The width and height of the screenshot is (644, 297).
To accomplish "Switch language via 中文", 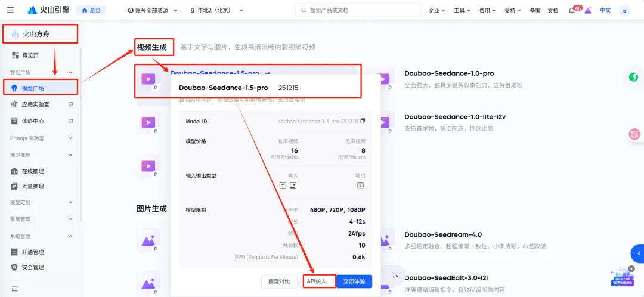I will click(605, 10).
